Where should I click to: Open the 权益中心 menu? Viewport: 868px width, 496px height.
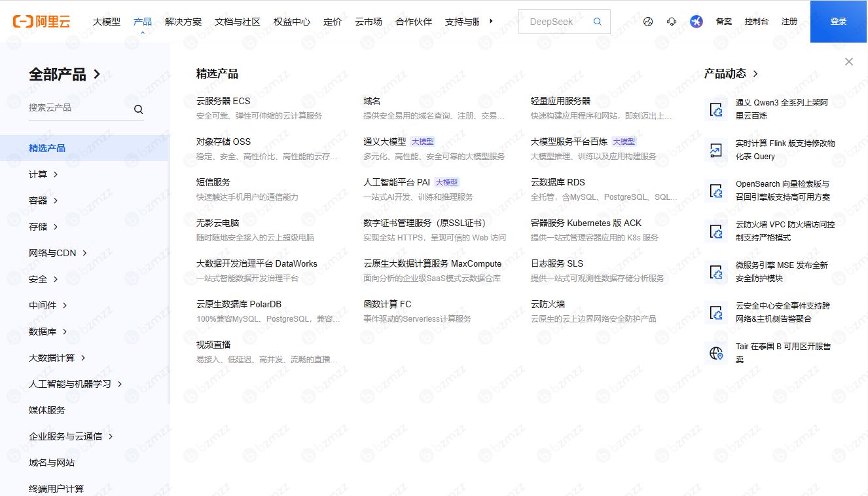(x=292, y=22)
